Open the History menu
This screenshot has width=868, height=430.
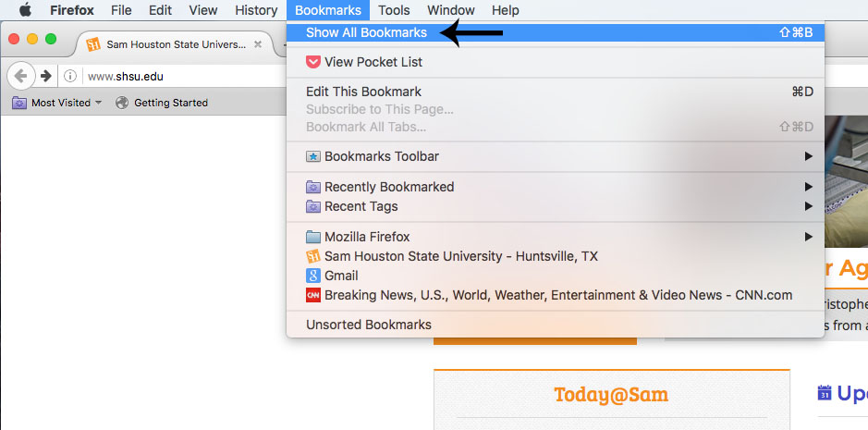256,10
